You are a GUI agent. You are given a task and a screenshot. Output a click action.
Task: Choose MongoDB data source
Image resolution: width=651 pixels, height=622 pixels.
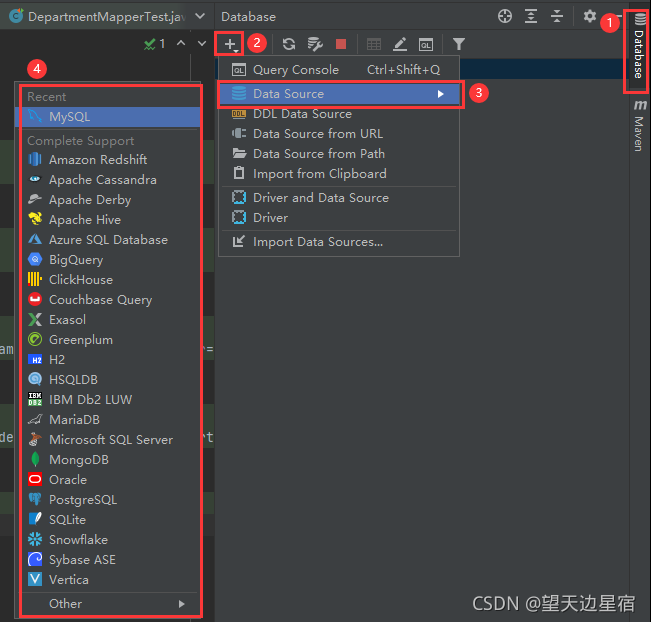tap(108, 460)
